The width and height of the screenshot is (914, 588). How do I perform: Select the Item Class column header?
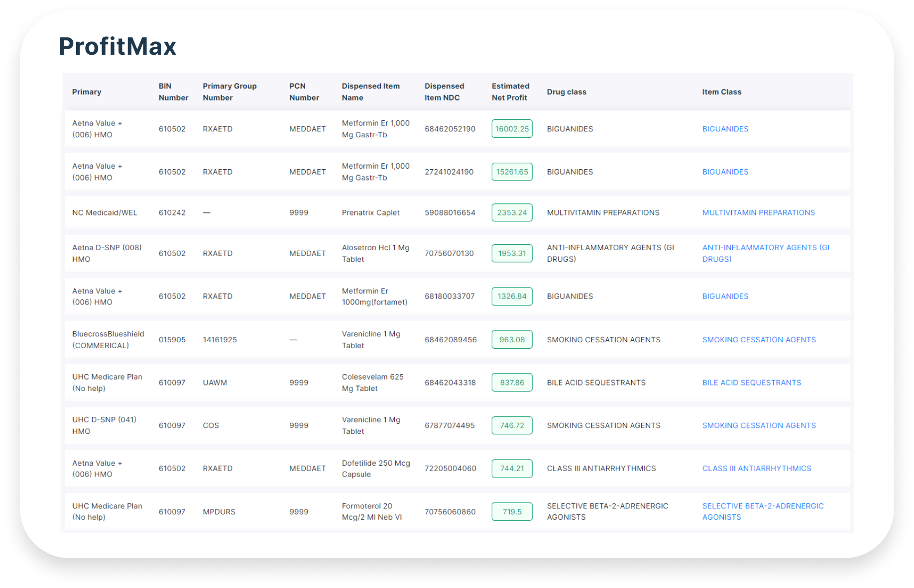pyautogui.click(x=721, y=92)
